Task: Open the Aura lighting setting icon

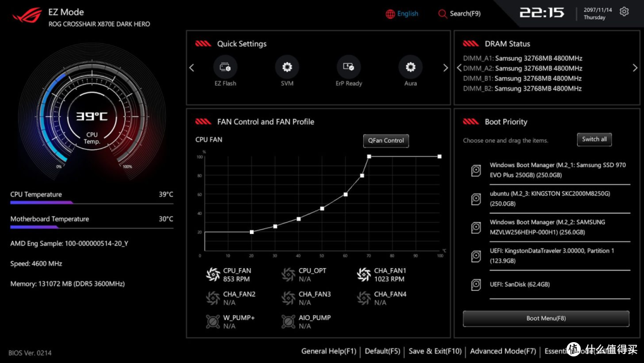Action: pyautogui.click(x=410, y=67)
